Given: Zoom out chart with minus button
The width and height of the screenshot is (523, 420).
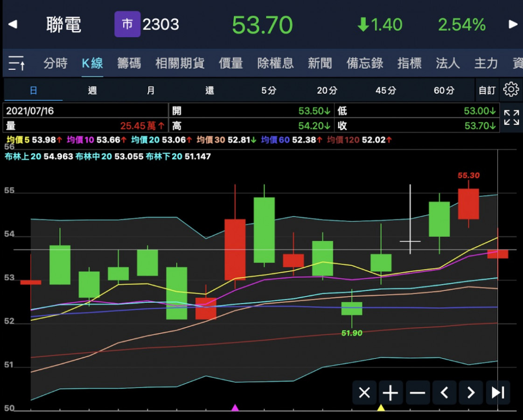Looking at the screenshot, I should tap(417, 393).
